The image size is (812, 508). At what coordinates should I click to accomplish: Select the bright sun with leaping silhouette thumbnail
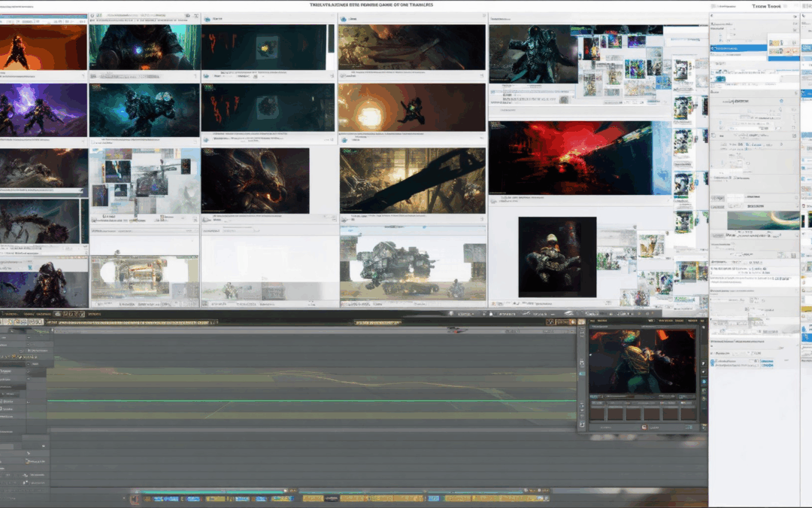tap(412, 108)
